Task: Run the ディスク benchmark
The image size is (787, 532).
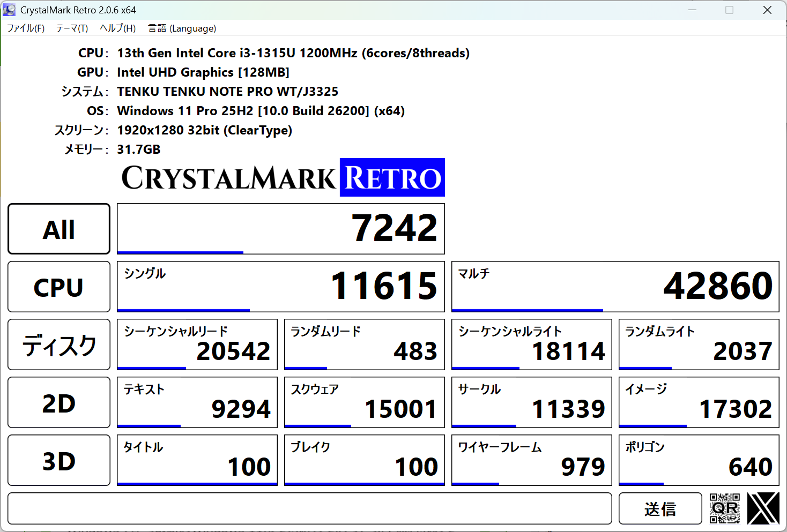Action: 58,344
